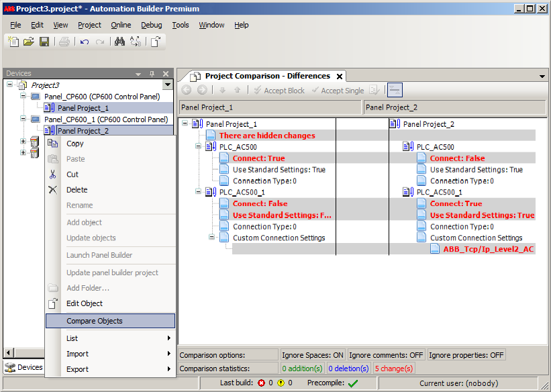551x392 pixels.
Task: Click 'Current user: (nobody)' in status bar
Action: [458, 383]
